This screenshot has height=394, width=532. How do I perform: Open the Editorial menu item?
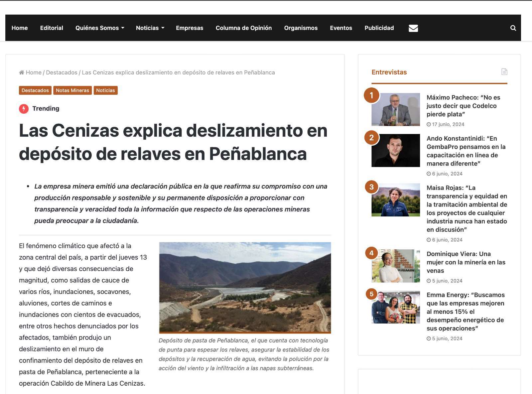point(52,28)
